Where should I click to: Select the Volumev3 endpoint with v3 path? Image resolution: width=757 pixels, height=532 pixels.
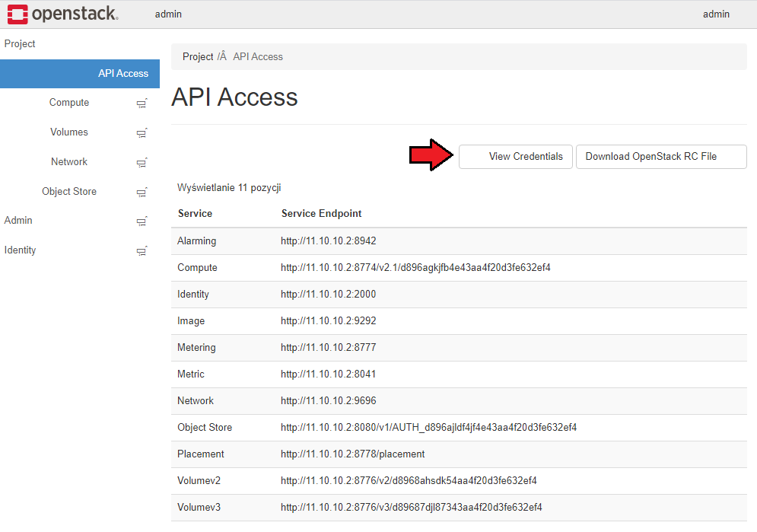click(412, 507)
